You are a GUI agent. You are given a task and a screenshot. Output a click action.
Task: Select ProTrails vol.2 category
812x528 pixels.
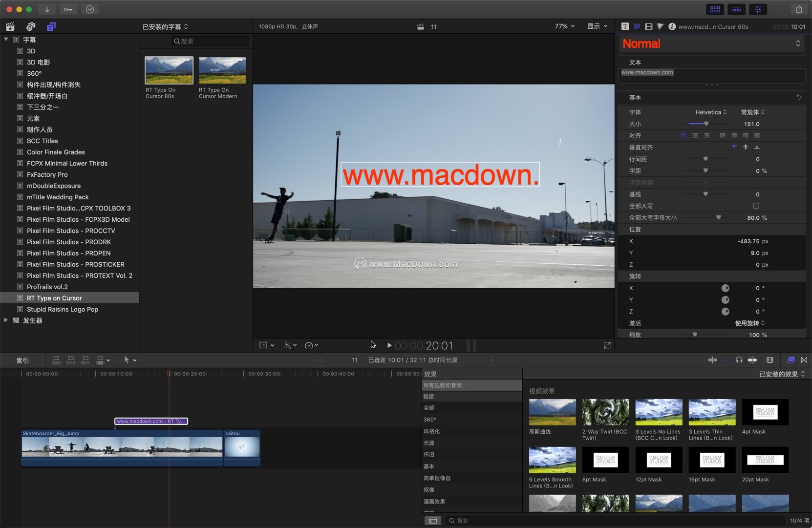pyautogui.click(x=47, y=287)
